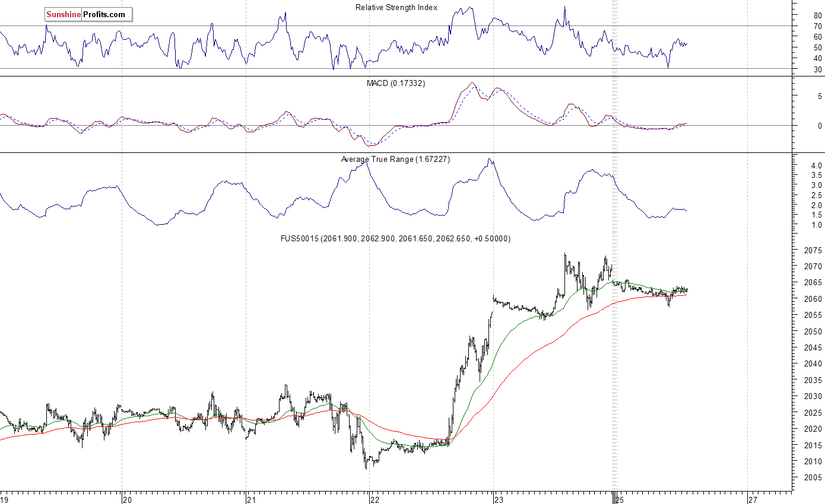
Task: Select the Average True Range (1.67227) label
Action: (395, 160)
